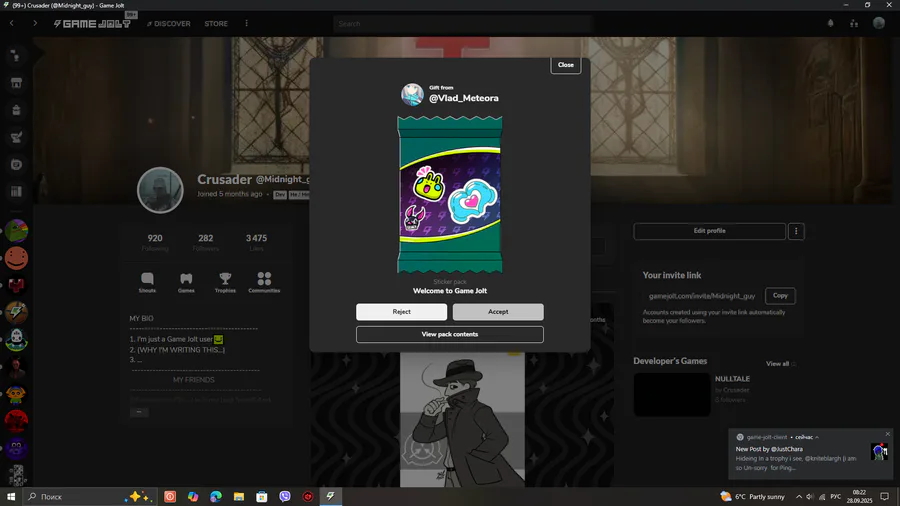Open the orange-haired character community in sidebar

[x=16, y=394]
